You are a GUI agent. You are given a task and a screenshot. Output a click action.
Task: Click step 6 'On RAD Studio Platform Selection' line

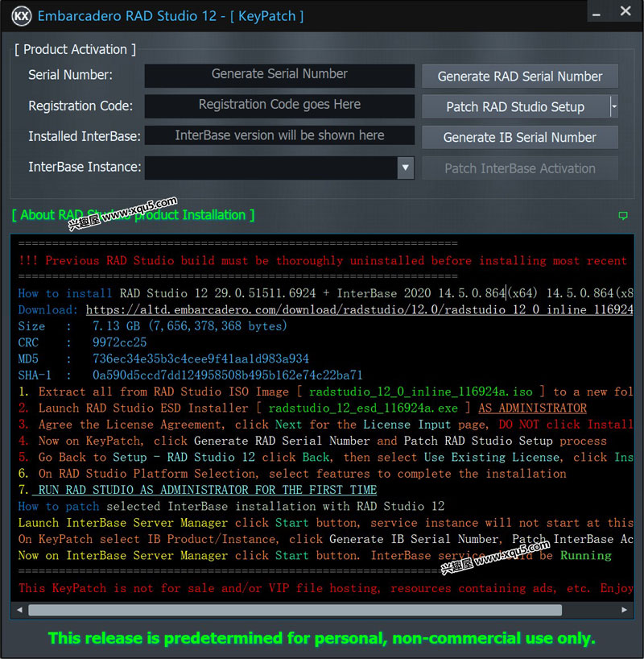click(292, 474)
